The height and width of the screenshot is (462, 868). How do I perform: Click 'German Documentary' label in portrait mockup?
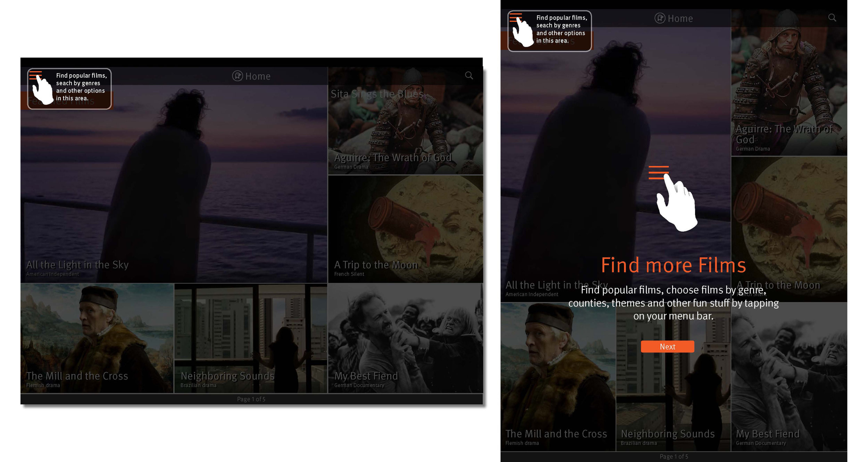pos(761,443)
